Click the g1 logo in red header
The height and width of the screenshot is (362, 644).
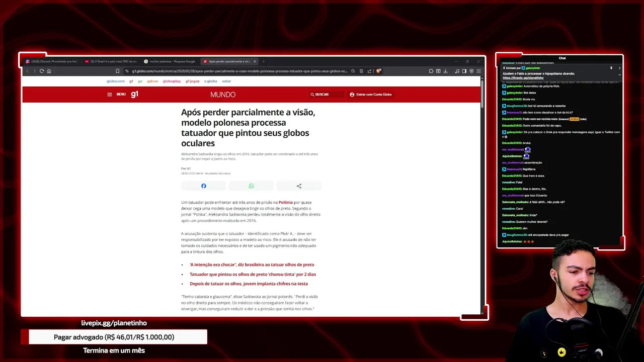point(134,95)
